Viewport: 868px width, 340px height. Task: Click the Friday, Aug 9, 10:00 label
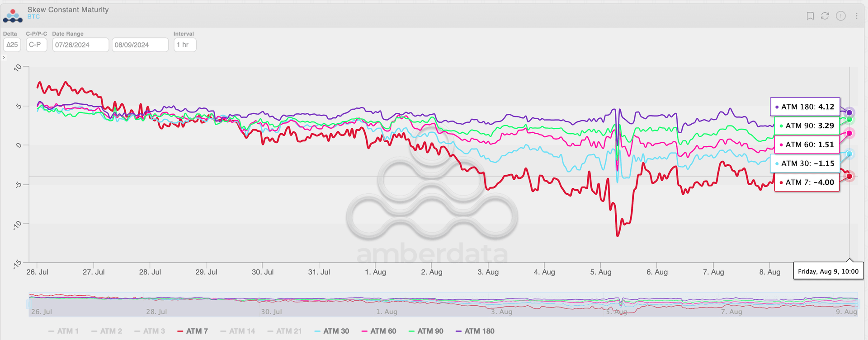(828, 271)
